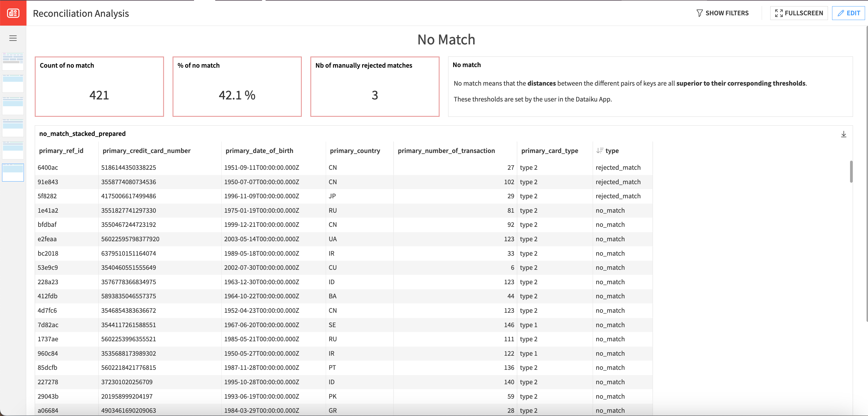The image size is (868, 416).
Task: Select ref id cell 1e41a2
Action: (48, 210)
